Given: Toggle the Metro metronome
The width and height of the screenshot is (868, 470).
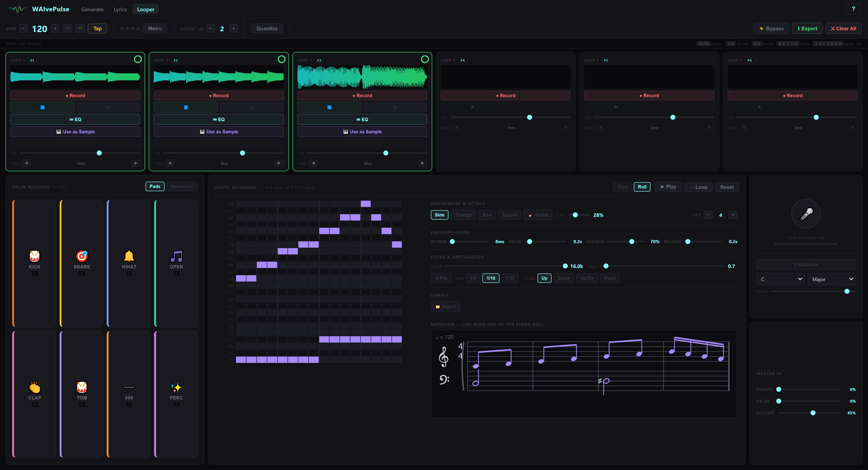Looking at the screenshot, I should 155,28.
